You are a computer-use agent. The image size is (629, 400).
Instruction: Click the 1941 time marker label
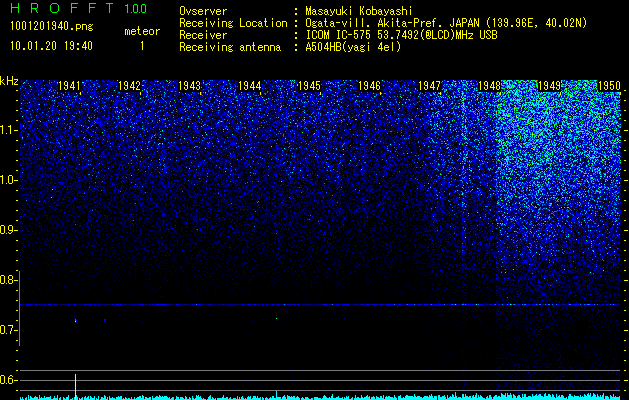pos(69,85)
